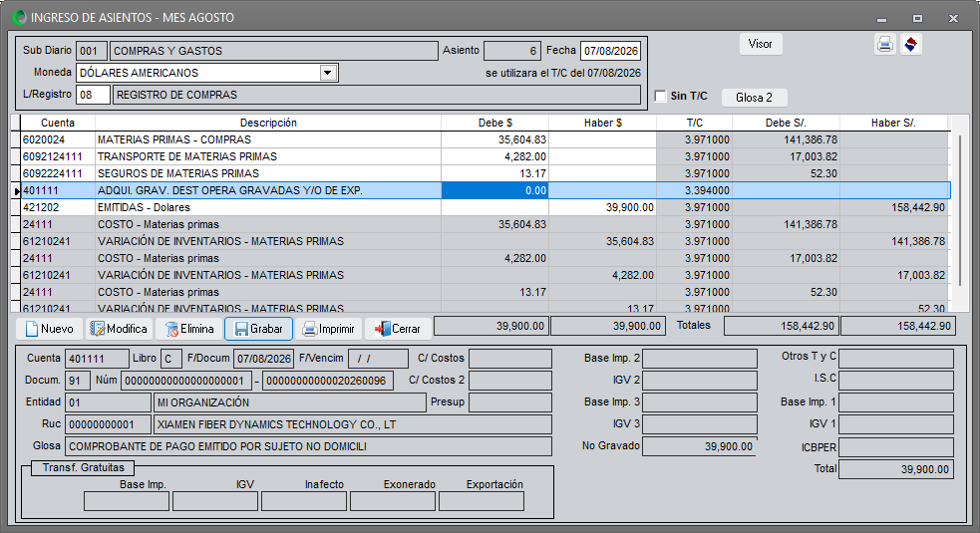The image size is (980, 533).
Task: Click the IGV 2 field
Action: 700,381
